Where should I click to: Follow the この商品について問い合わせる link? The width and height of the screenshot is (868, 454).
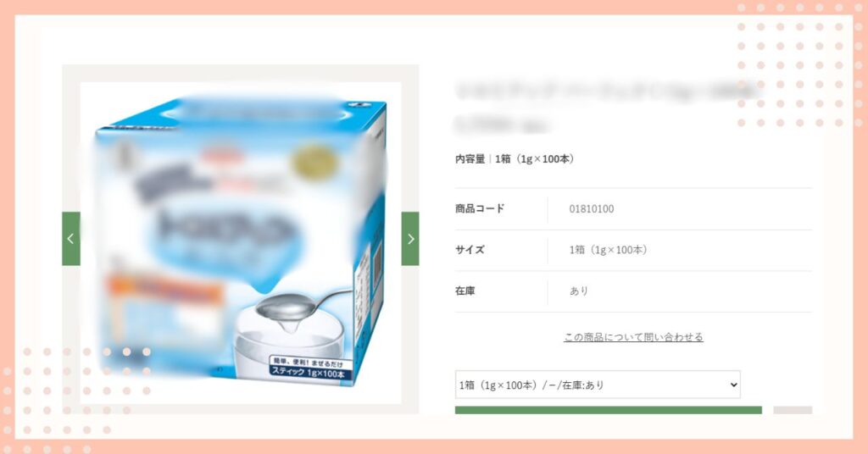pyautogui.click(x=633, y=337)
